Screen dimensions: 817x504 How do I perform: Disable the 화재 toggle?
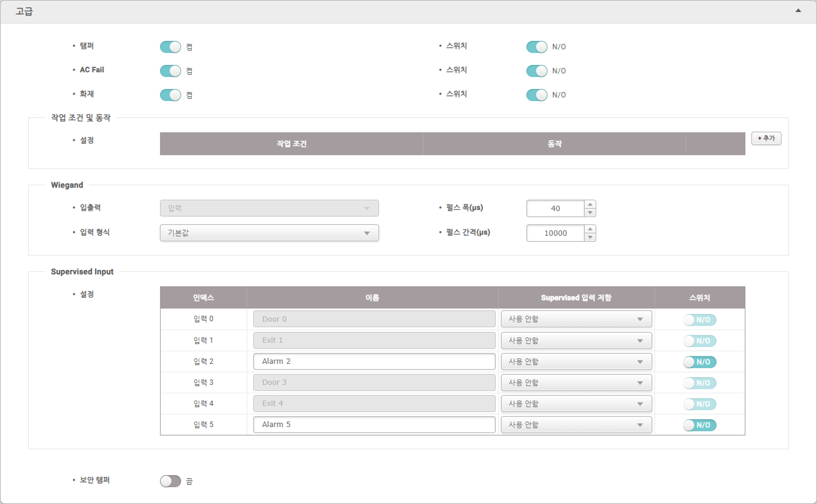(x=170, y=95)
